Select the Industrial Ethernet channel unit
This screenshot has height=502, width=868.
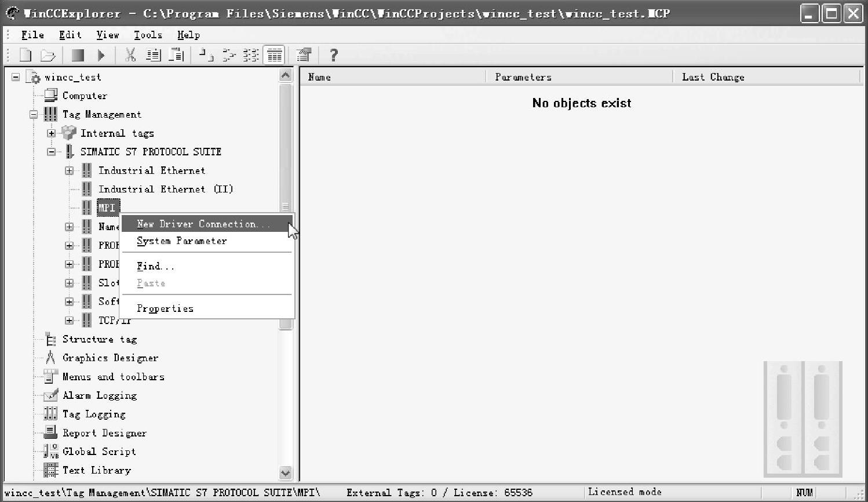(152, 170)
